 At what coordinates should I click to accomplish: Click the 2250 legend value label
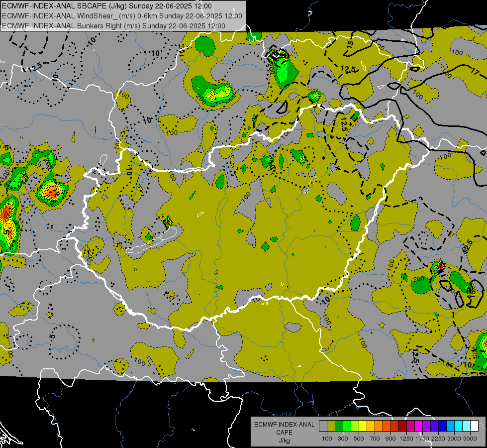[x=438, y=439]
